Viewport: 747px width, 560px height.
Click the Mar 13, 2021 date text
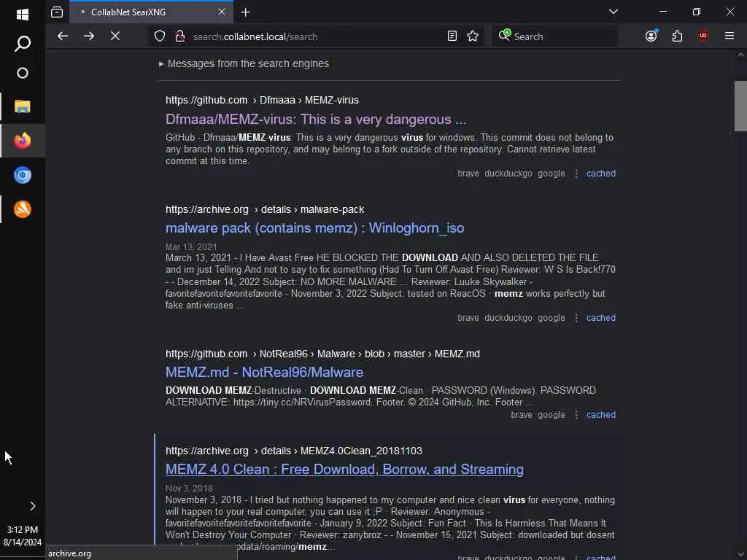click(191, 246)
